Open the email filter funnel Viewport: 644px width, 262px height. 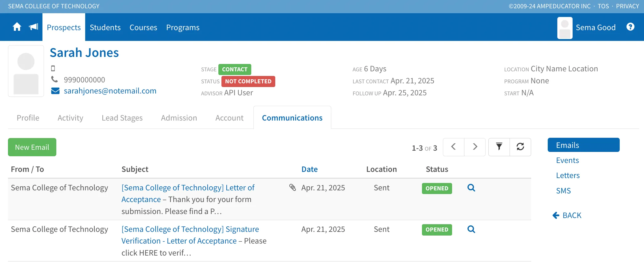(499, 147)
